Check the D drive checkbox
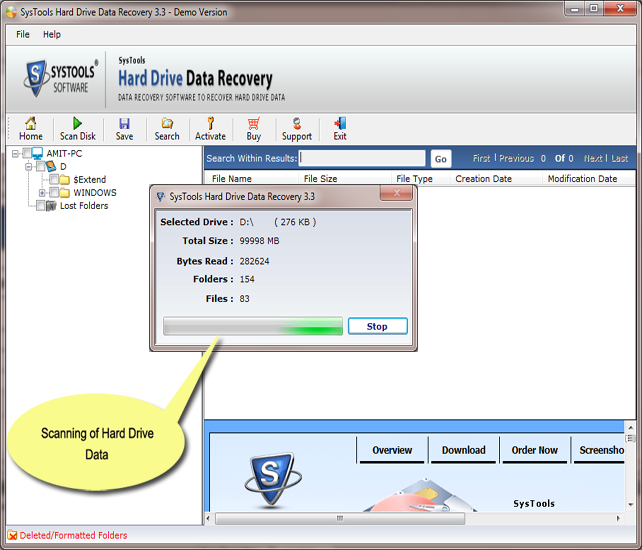This screenshot has width=642, height=550. tap(41, 166)
